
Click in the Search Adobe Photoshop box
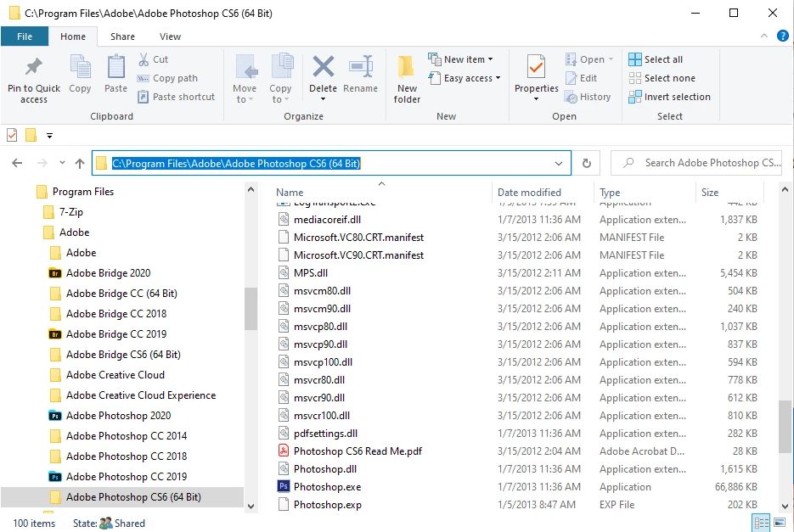[x=696, y=163]
